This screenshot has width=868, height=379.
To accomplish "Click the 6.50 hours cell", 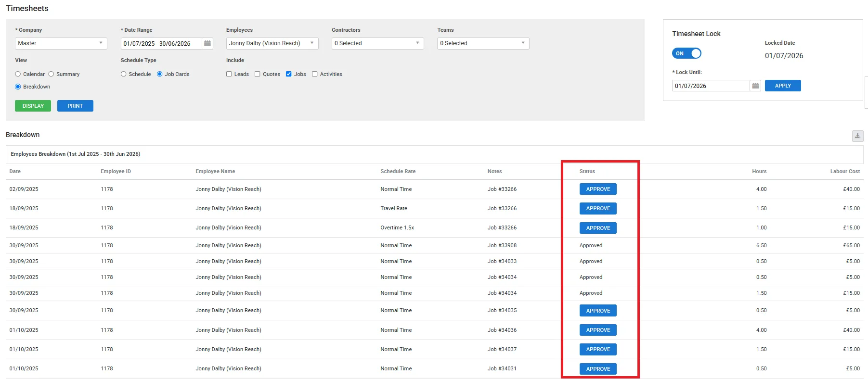I will tap(761, 245).
